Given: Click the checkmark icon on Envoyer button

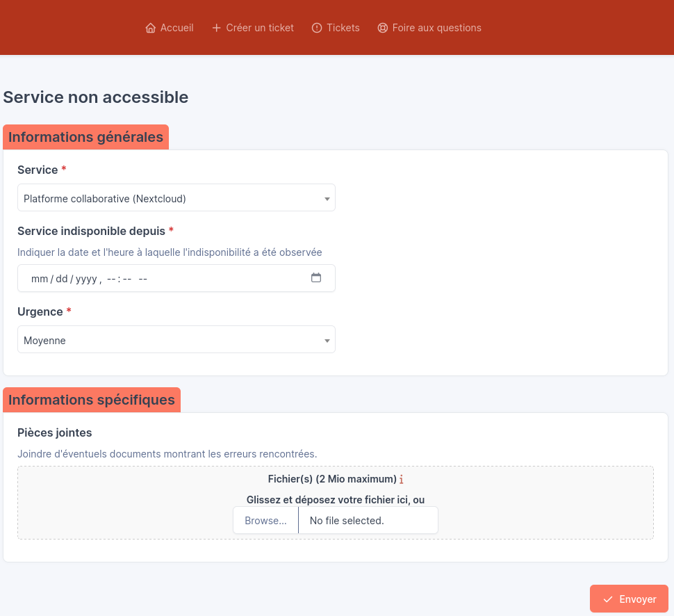Looking at the screenshot, I should click(608, 599).
